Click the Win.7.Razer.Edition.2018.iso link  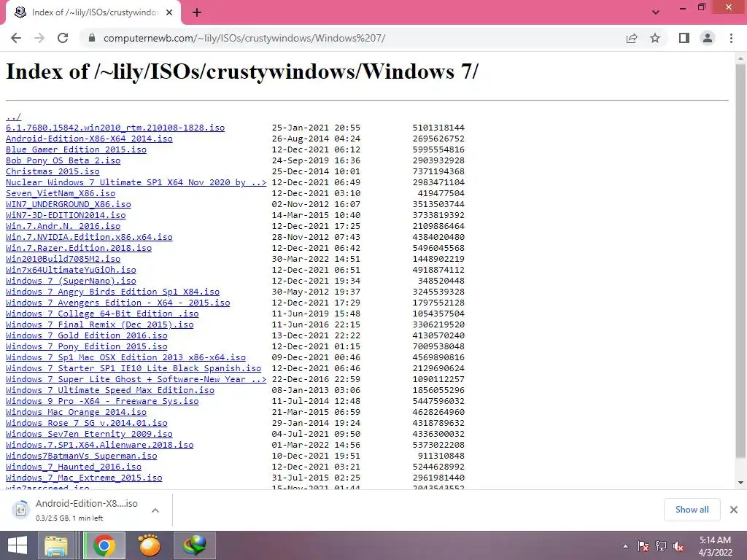[x=79, y=248]
